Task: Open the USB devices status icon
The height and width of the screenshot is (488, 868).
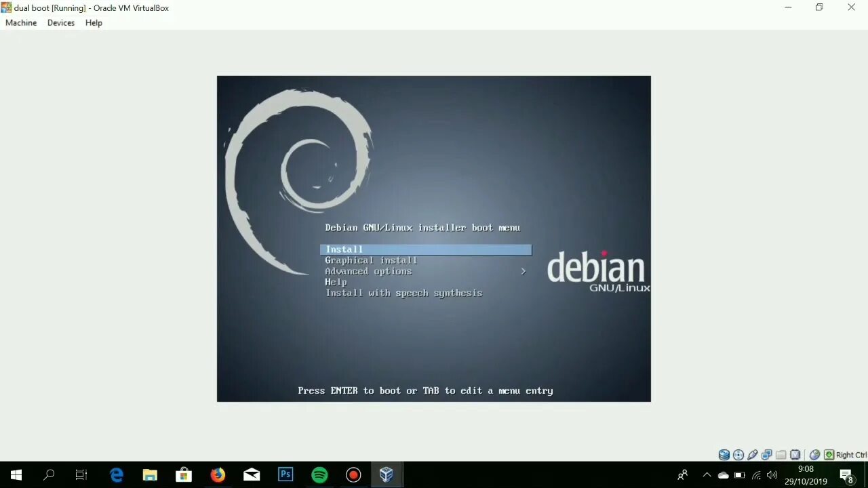Action: [x=753, y=455]
